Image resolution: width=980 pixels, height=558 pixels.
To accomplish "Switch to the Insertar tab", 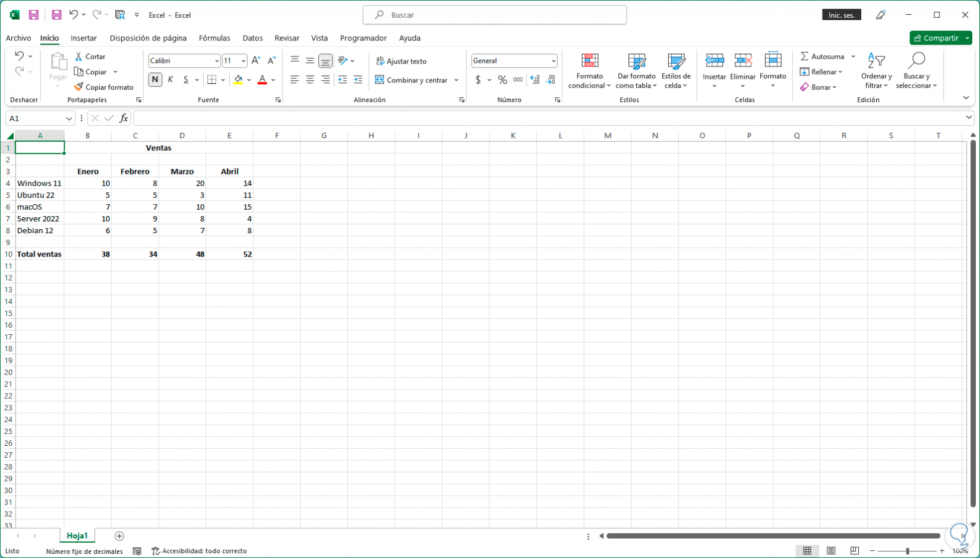I will tap(84, 38).
